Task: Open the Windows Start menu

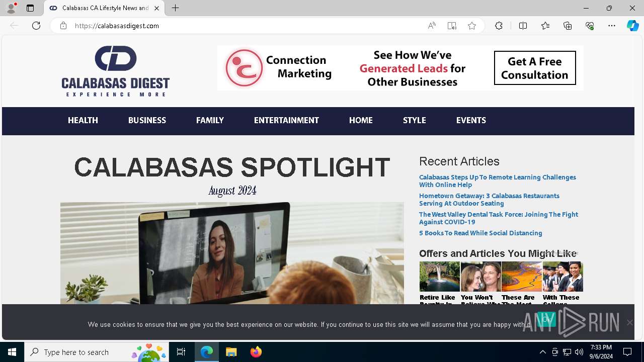Action: 12,352
